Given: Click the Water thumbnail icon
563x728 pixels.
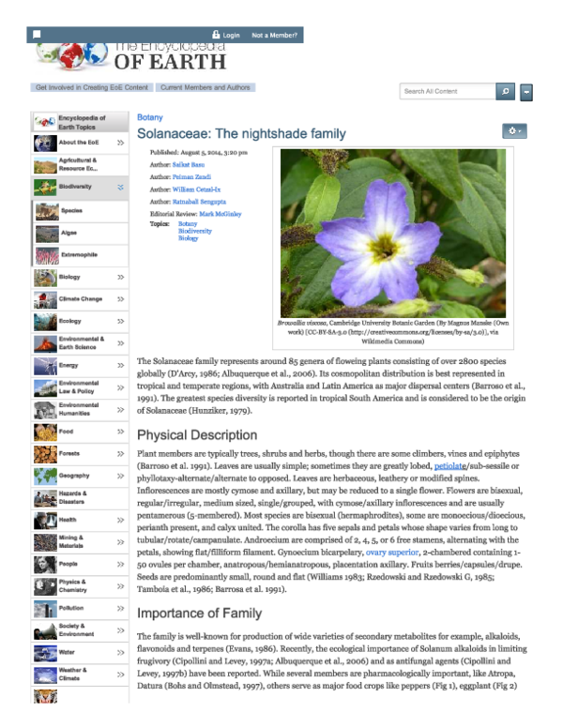Looking at the screenshot, I should tap(45, 652).
